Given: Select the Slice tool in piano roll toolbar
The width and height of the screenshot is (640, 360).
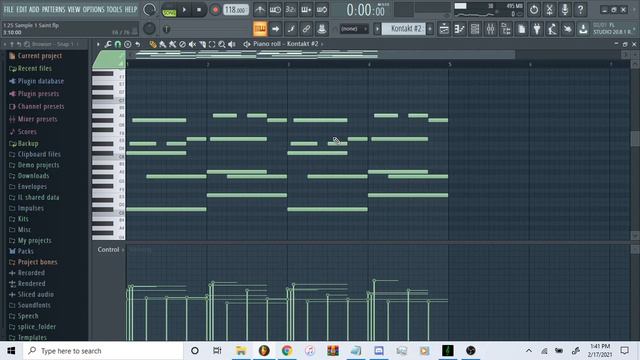Looking at the screenshot, I should coord(202,44).
